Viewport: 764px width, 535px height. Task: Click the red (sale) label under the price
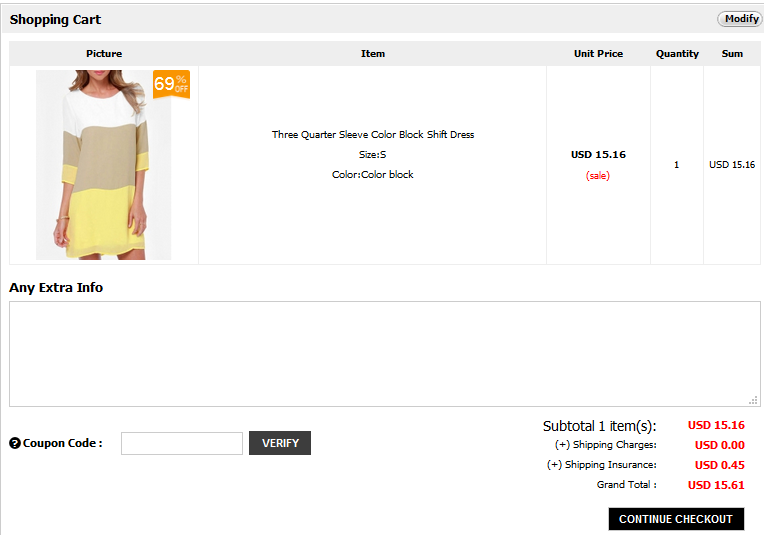coord(598,175)
